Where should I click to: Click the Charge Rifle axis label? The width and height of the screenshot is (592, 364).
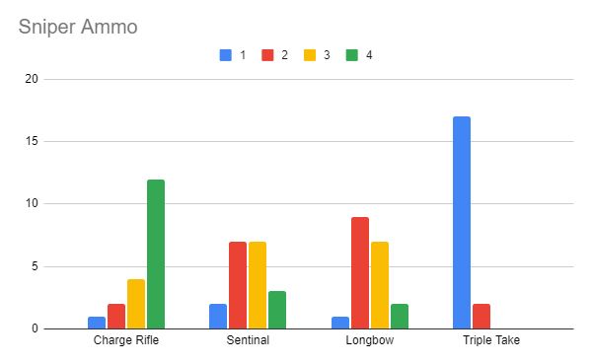pos(126,340)
